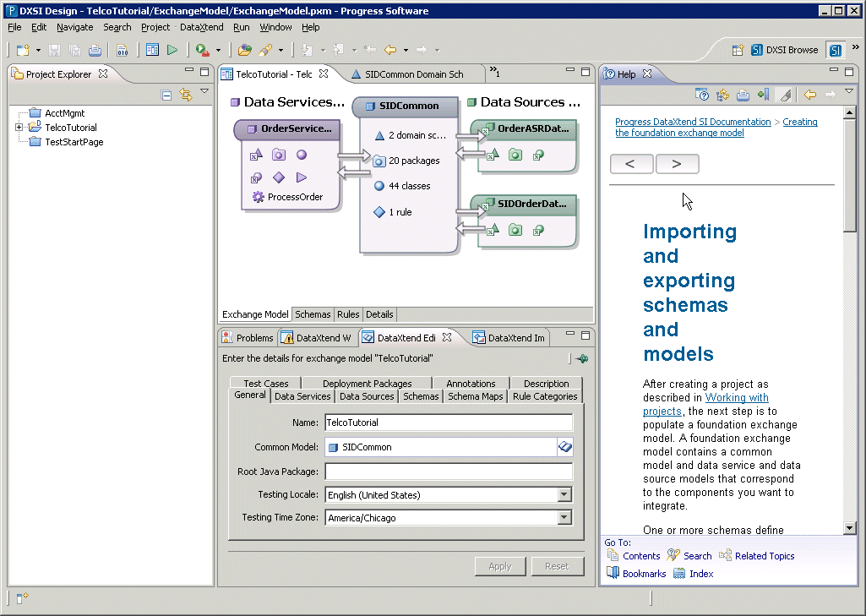Click the Help topic tree sync icon
Image resolution: width=866 pixels, height=616 pixels.
pyautogui.click(x=722, y=95)
